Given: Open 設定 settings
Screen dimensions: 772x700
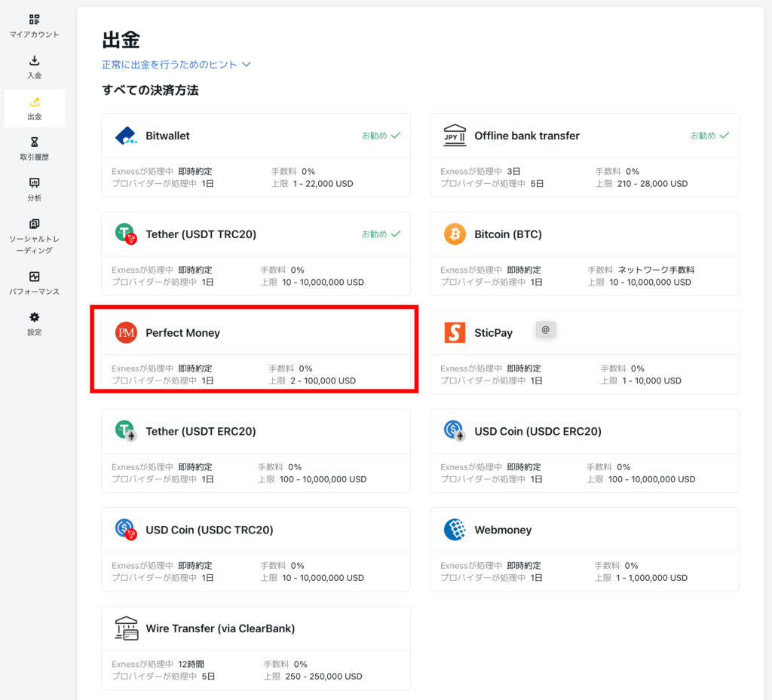Looking at the screenshot, I should click(x=34, y=324).
